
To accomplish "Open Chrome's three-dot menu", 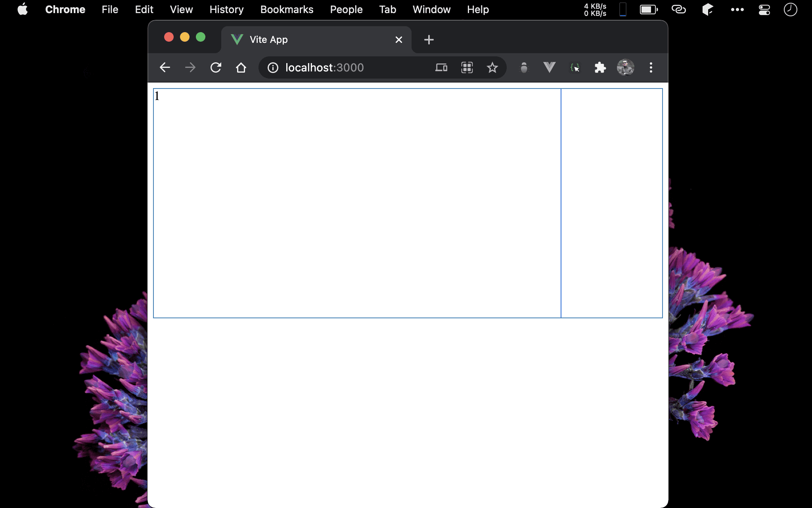I will click(651, 67).
